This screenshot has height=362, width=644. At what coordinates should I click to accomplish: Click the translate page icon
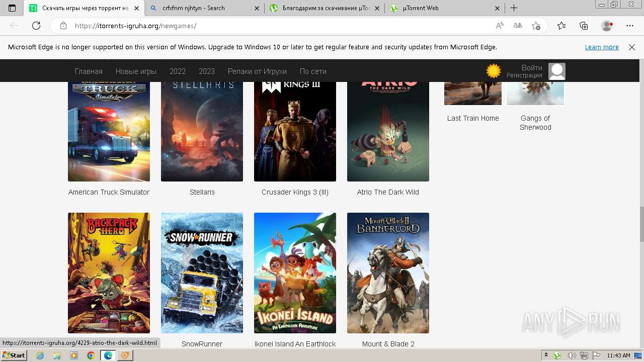[518, 26]
